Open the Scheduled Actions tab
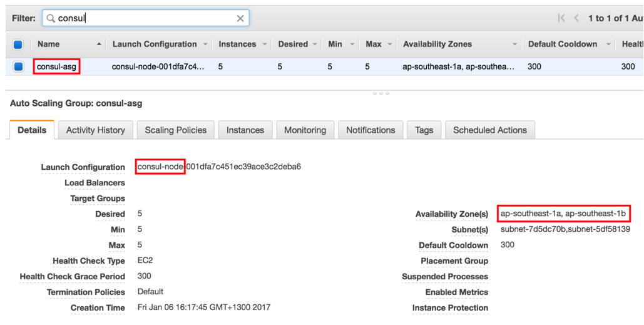Viewport: 644px width, 325px height. pos(490,130)
